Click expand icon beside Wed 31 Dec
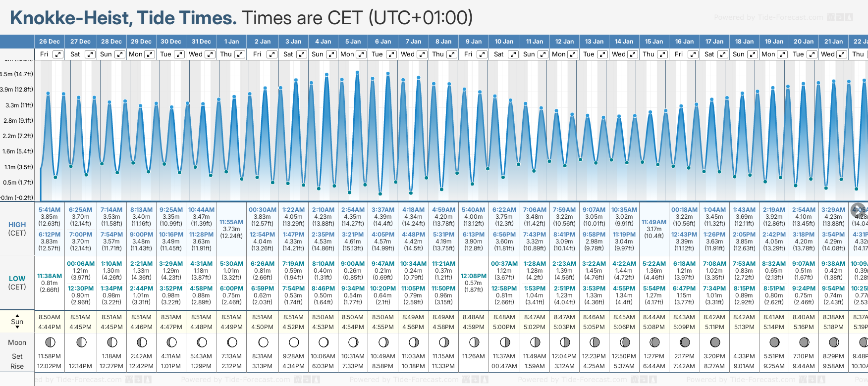The width and height of the screenshot is (868, 386). (210, 54)
